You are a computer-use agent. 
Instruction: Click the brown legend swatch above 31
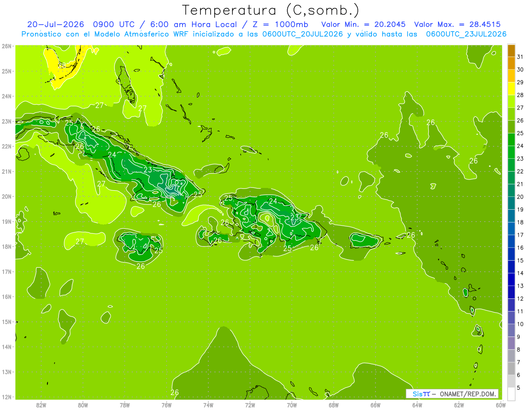[x=511, y=51]
